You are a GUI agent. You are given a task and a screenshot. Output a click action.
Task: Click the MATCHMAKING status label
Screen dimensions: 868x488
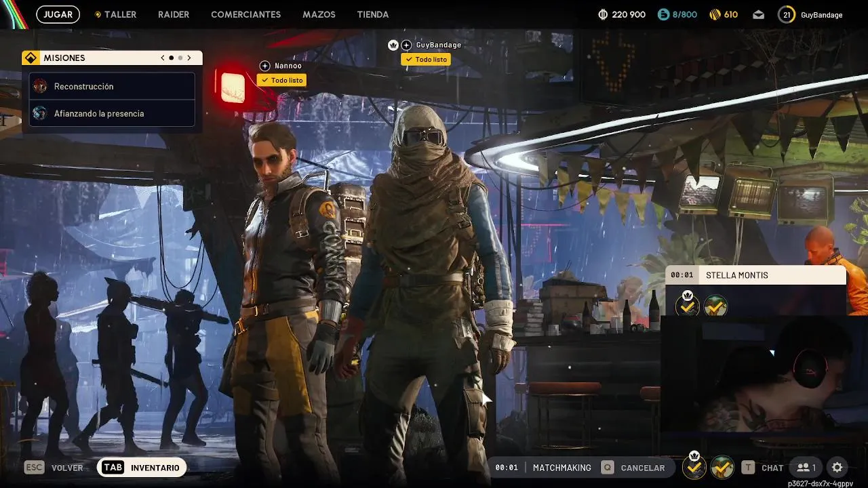562,468
